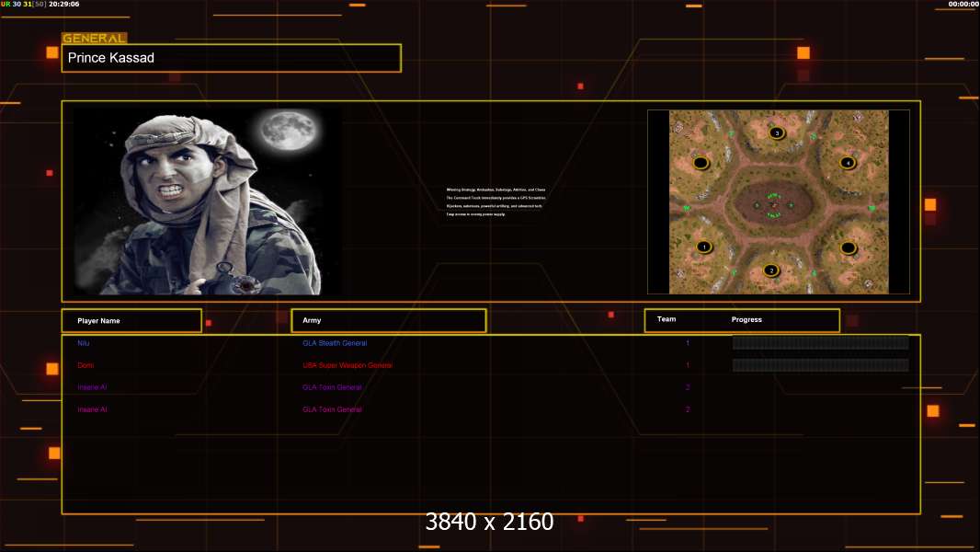Screen dimensions: 980x552
Task: Click the Progress column header
Action: [x=746, y=319]
